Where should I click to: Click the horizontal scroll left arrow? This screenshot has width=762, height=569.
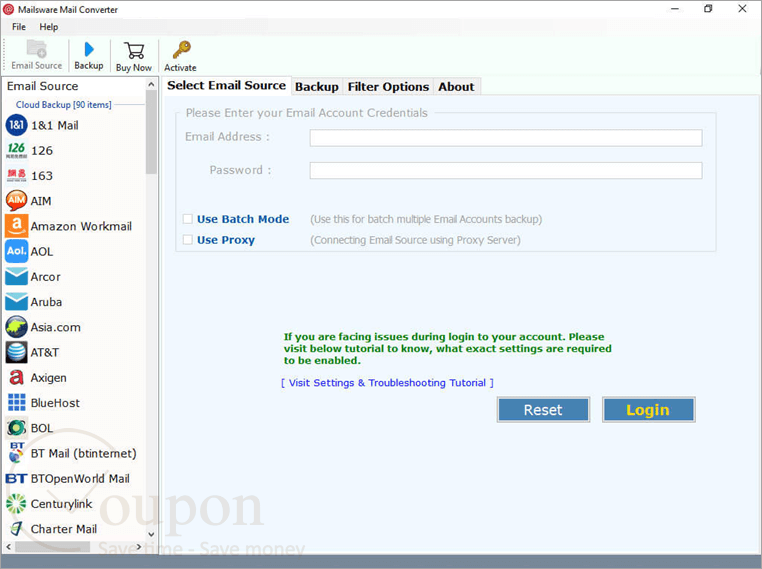8,547
